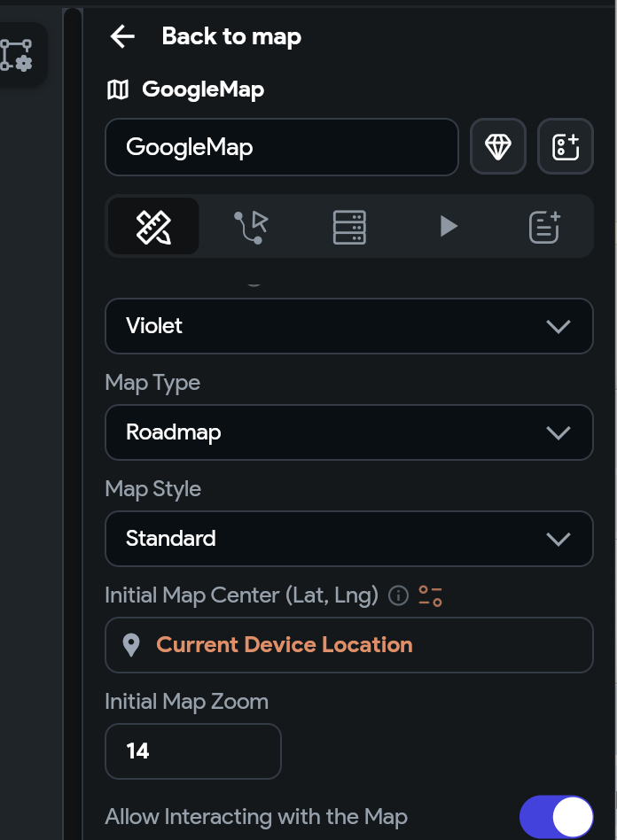Click the add component icon button

click(565, 146)
